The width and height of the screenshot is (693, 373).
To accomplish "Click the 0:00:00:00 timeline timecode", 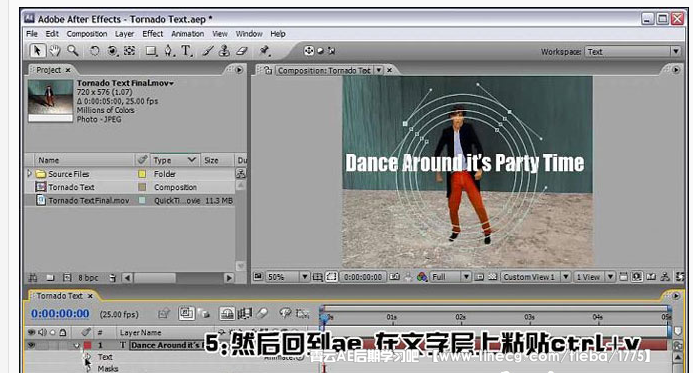I will tap(60, 314).
